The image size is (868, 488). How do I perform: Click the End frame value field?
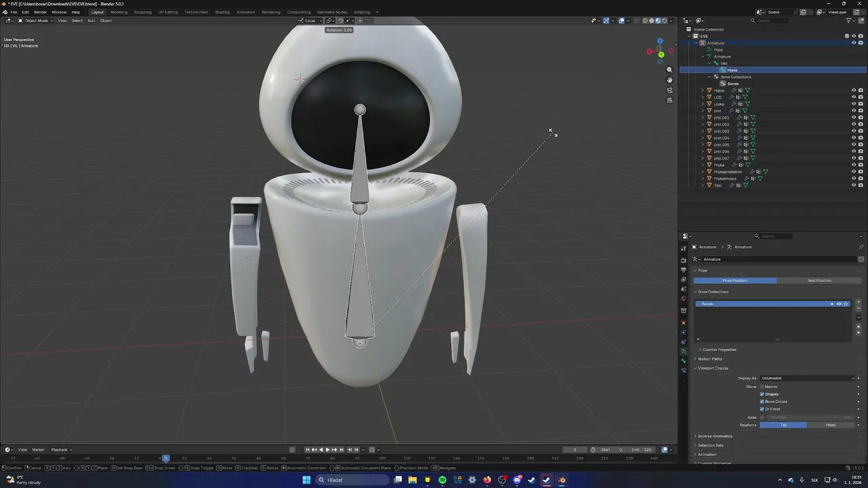click(x=642, y=449)
